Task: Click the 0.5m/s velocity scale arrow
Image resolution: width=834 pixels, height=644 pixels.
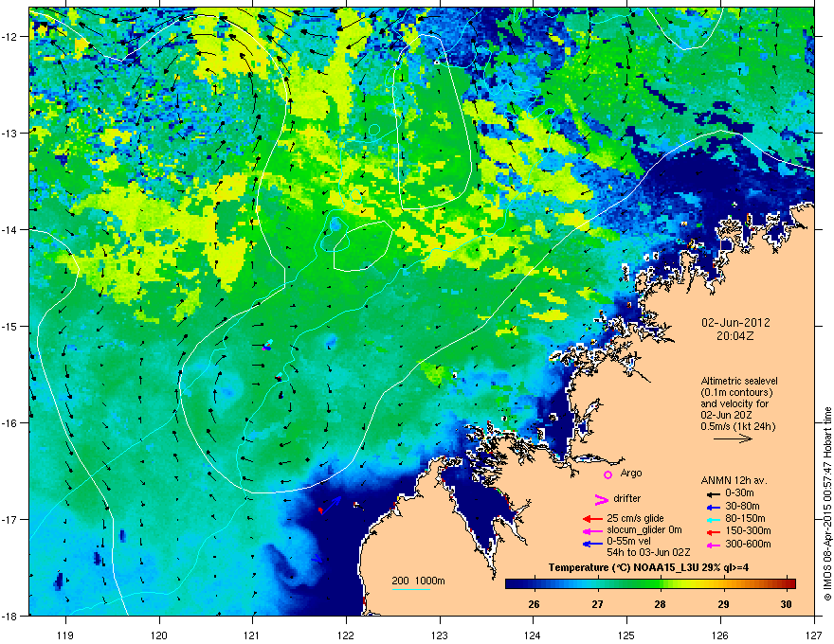Action: tap(733, 438)
